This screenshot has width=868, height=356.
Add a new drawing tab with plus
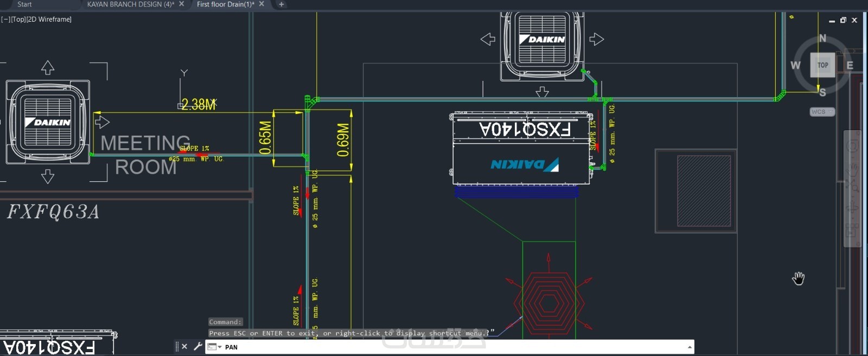point(281,4)
